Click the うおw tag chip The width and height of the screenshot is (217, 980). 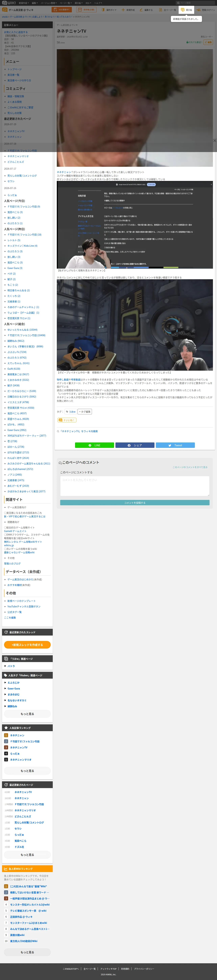[70, 412]
